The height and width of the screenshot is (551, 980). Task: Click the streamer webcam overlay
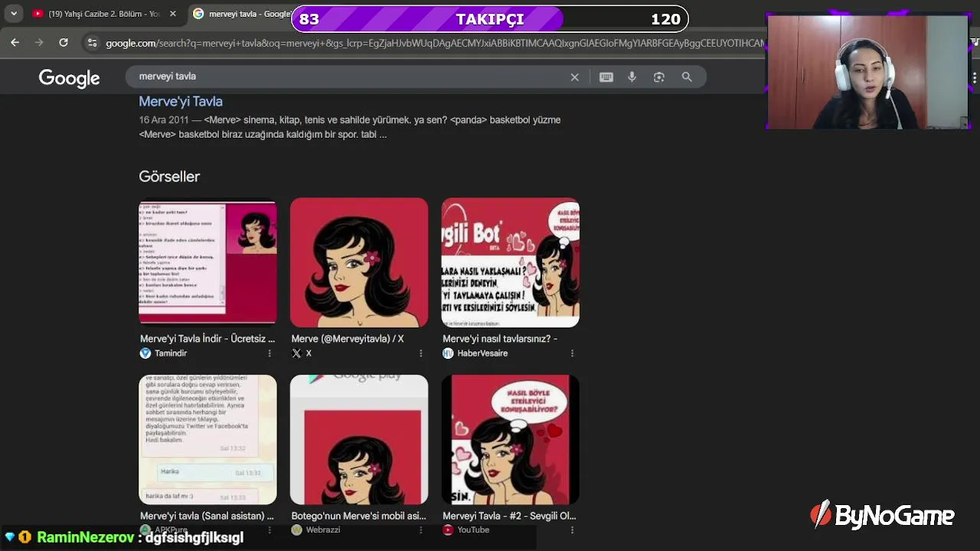868,72
